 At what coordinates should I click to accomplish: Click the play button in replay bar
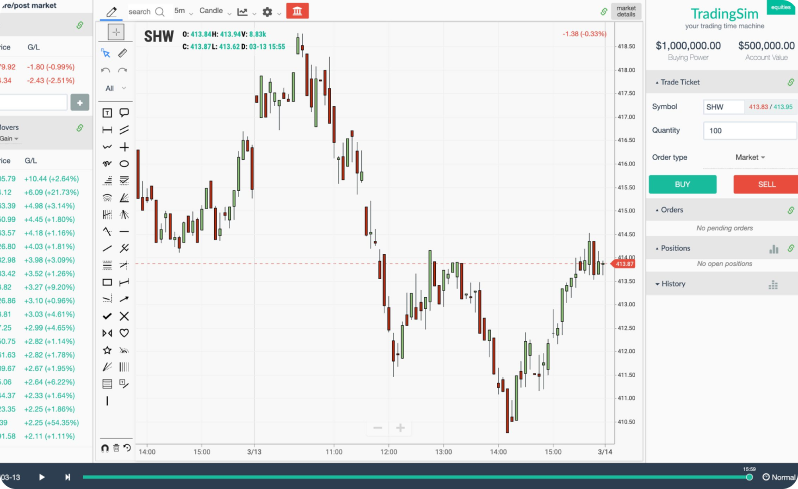pyautogui.click(x=42, y=477)
